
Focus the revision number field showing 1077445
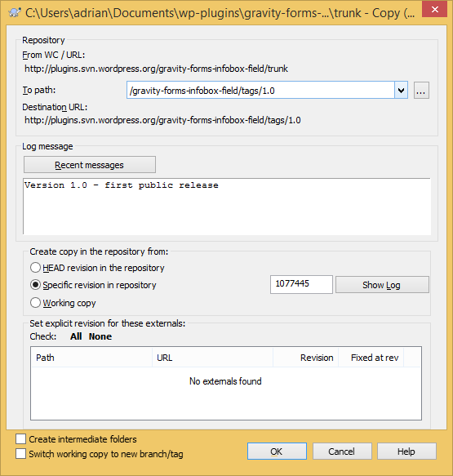coord(301,284)
